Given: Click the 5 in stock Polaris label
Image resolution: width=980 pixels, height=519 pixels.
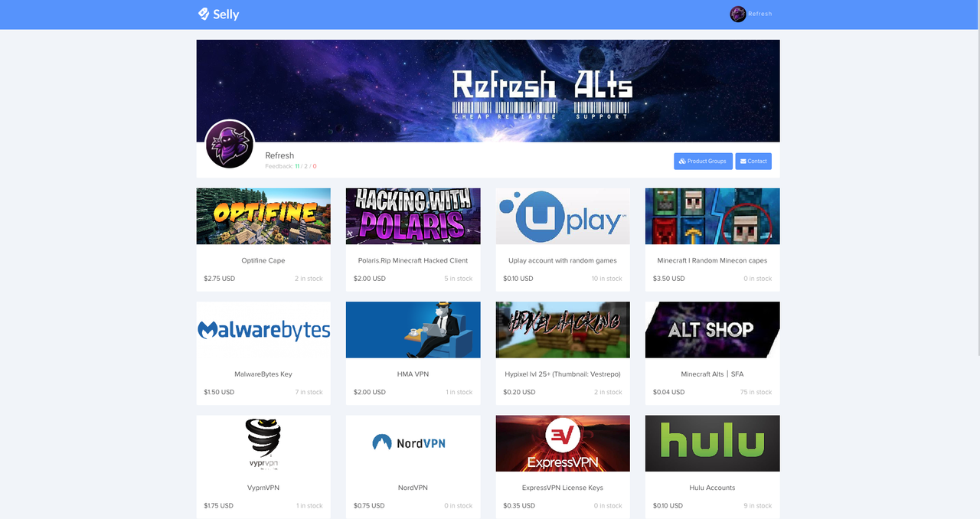Looking at the screenshot, I should pos(459,279).
